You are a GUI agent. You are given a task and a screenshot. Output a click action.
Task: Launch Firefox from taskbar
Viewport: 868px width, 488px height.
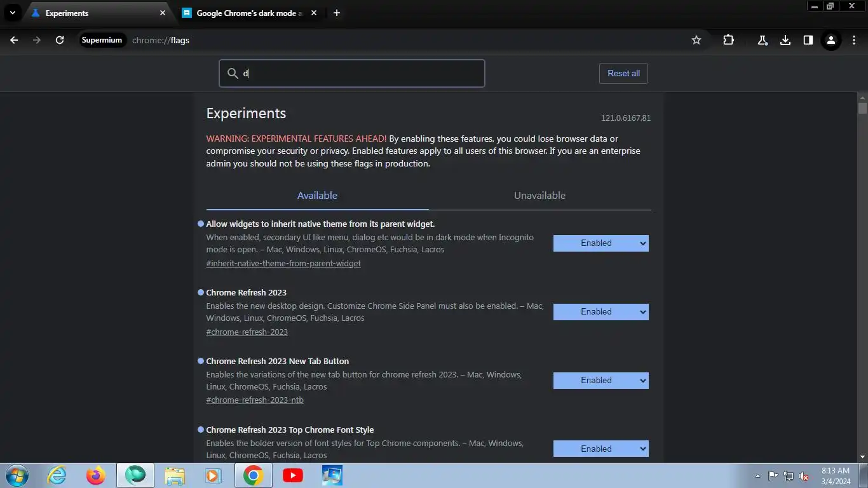(x=96, y=475)
